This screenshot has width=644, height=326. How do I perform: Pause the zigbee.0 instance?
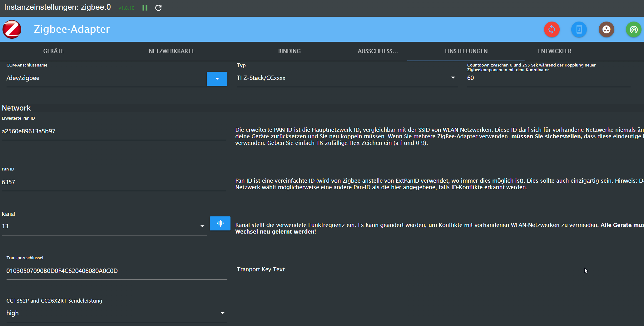pos(145,8)
